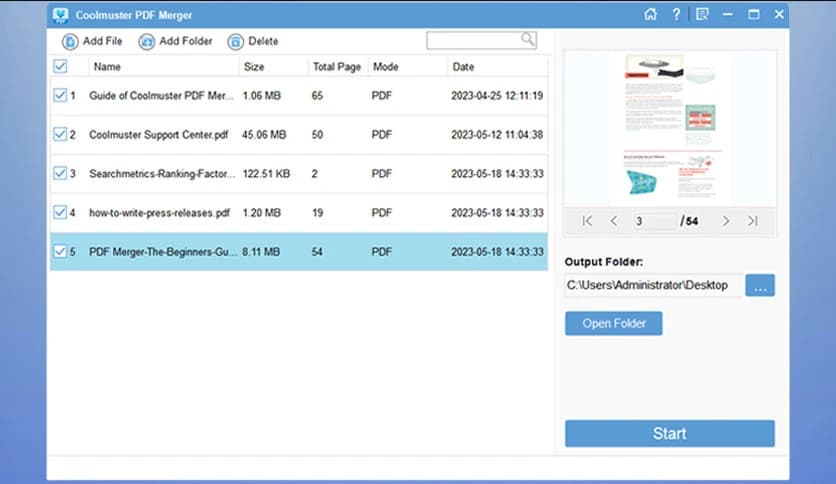This screenshot has width=836, height=484.
Task: Click the 1.06 MB size cell
Action: point(261,95)
